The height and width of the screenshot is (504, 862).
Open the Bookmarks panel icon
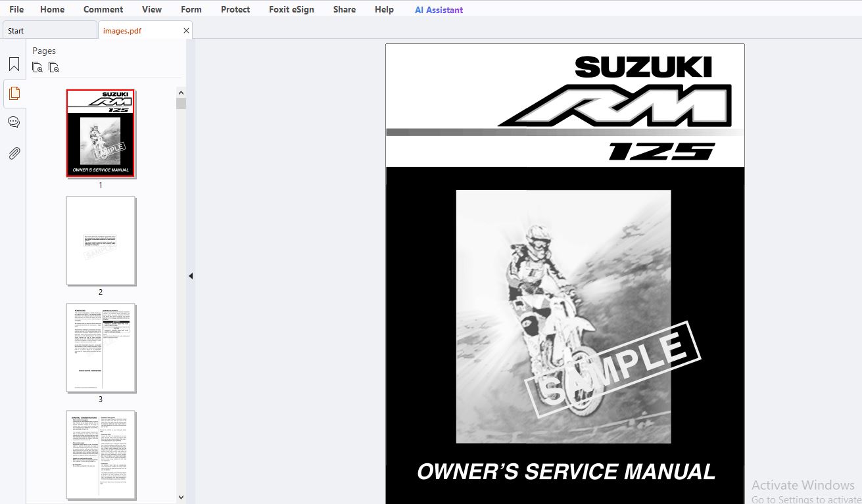14,64
